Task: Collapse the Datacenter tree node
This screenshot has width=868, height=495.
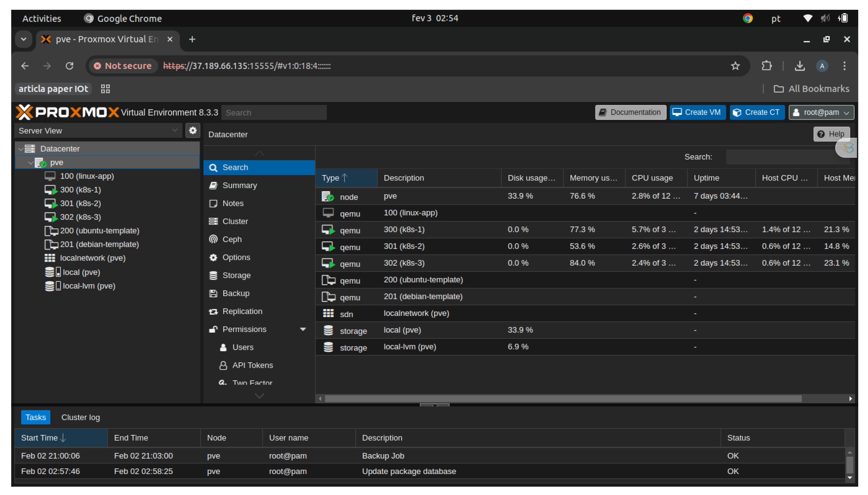Action: tap(21, 149)
